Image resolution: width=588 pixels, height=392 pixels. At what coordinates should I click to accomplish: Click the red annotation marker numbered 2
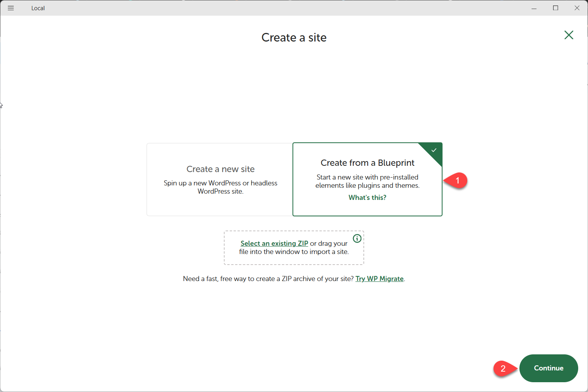click(503, 368)
